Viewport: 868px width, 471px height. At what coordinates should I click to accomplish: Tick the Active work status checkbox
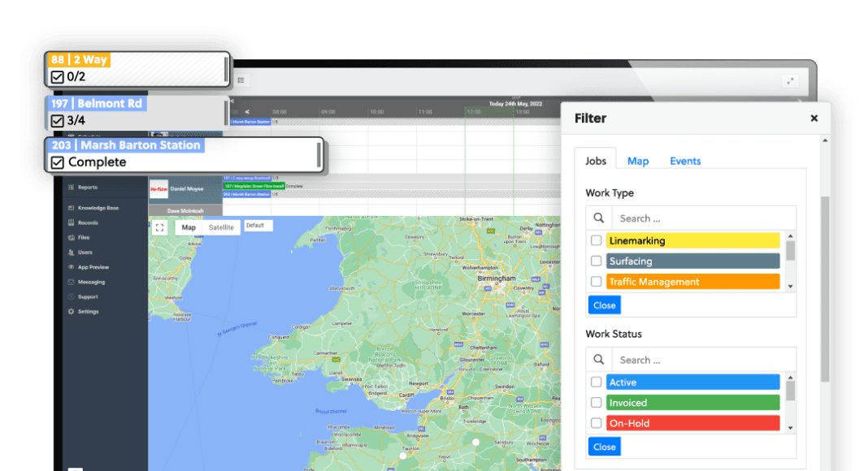click(x=597, y=382)
